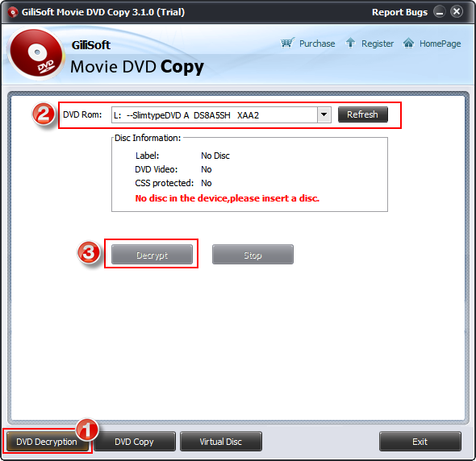Image resolution: width=476 pixels, height=461 pixels.
Task: Click Report Bugs in title bar
Action: pyautogui.click(x=399, y=12)
